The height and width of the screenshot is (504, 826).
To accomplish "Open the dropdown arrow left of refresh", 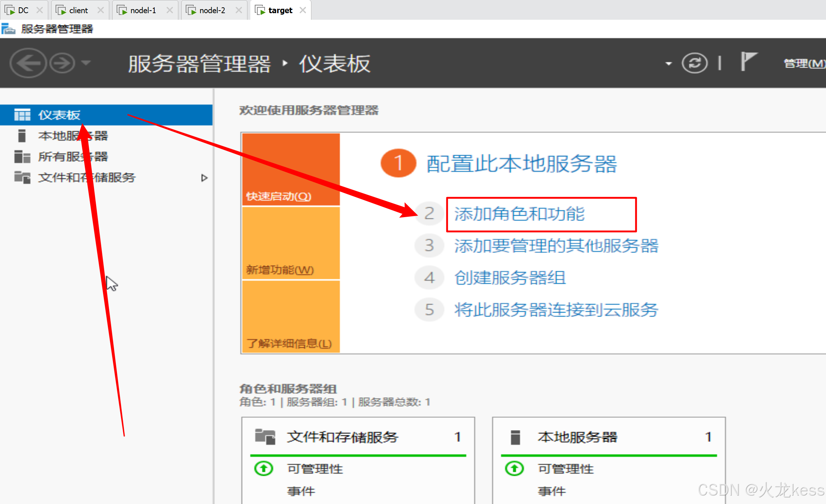I will tap(668, 64).
